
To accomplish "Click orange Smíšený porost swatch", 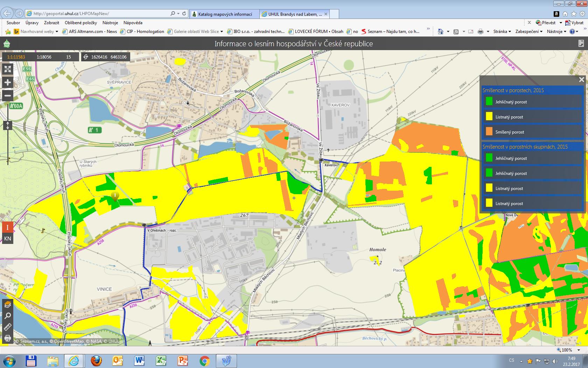I will [x=489, y=132].
